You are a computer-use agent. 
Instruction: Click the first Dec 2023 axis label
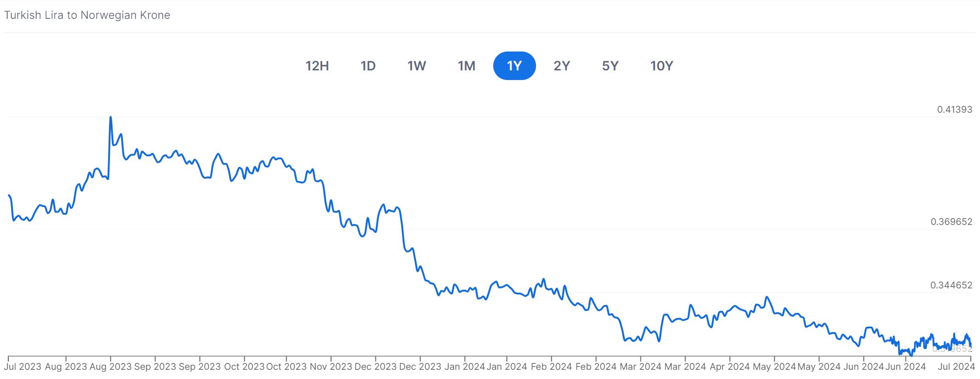[x=375, y=367]
